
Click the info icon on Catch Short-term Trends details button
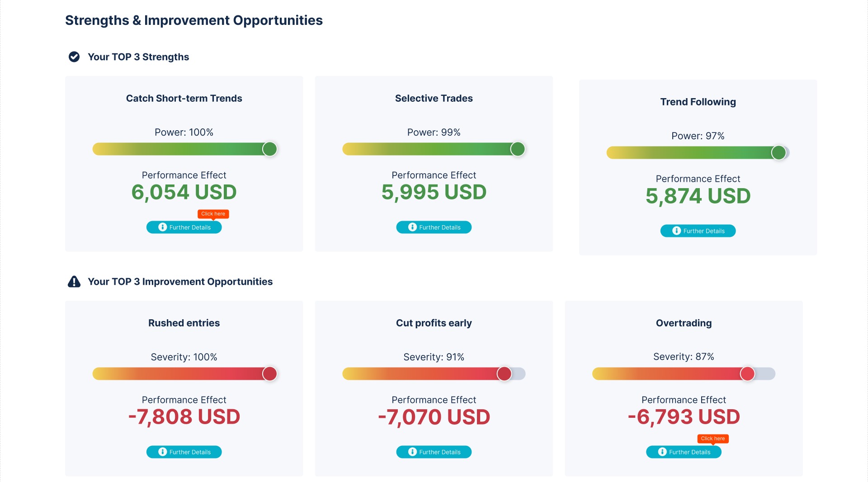[162, 227]
